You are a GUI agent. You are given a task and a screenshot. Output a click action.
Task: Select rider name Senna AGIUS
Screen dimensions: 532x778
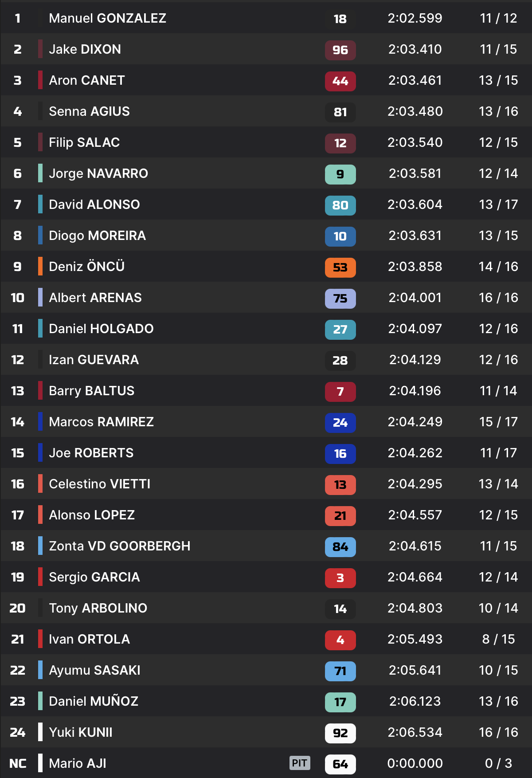(x=89, y=111)
